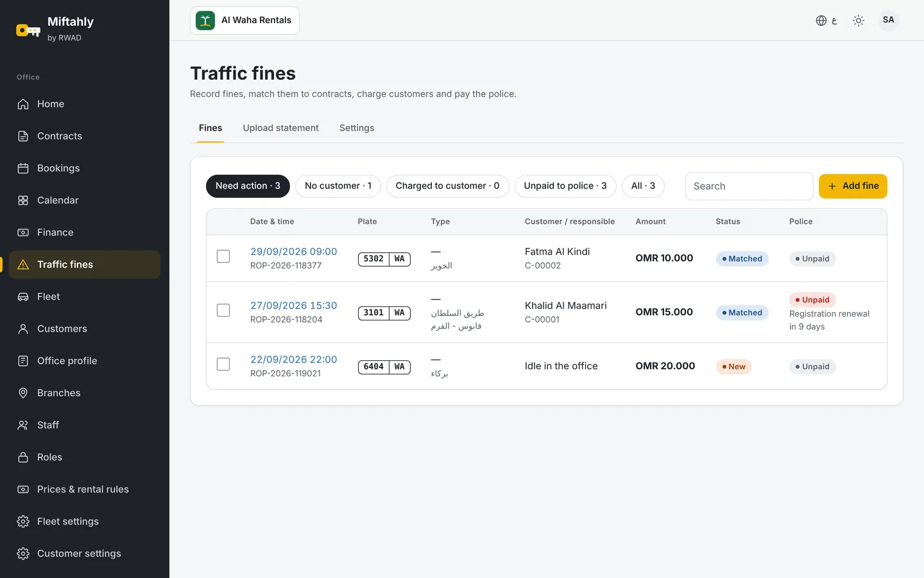
Task: Open fine dated 22/09/2026 22:00
Action: click(294, 360)
